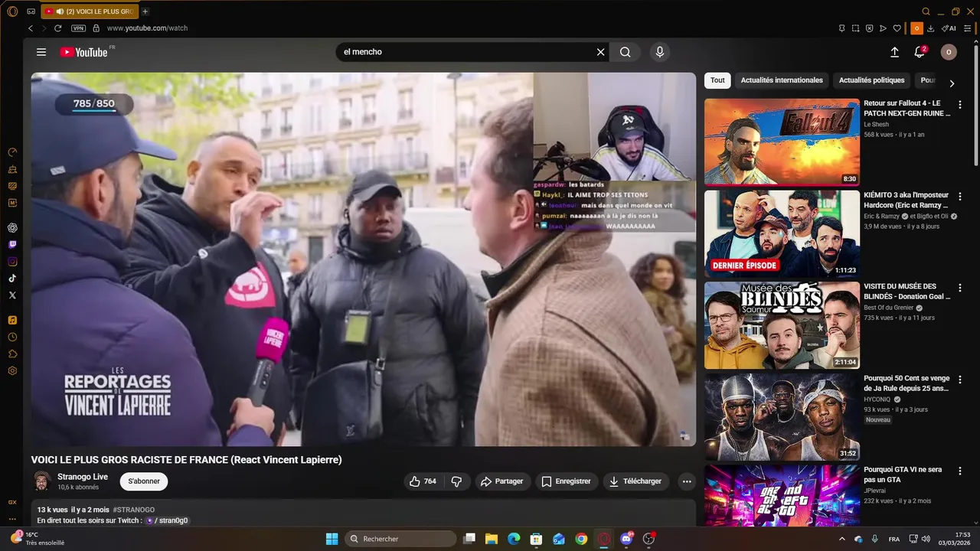Open the Aria AI toolbar button
980x551 pixels.
949,28
